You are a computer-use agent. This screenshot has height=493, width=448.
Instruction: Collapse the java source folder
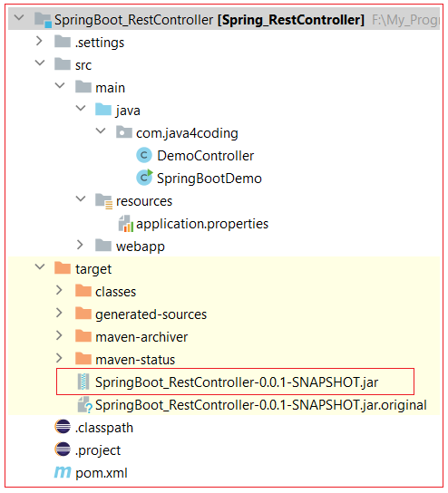pyautogui.click(x=81, y=109)
